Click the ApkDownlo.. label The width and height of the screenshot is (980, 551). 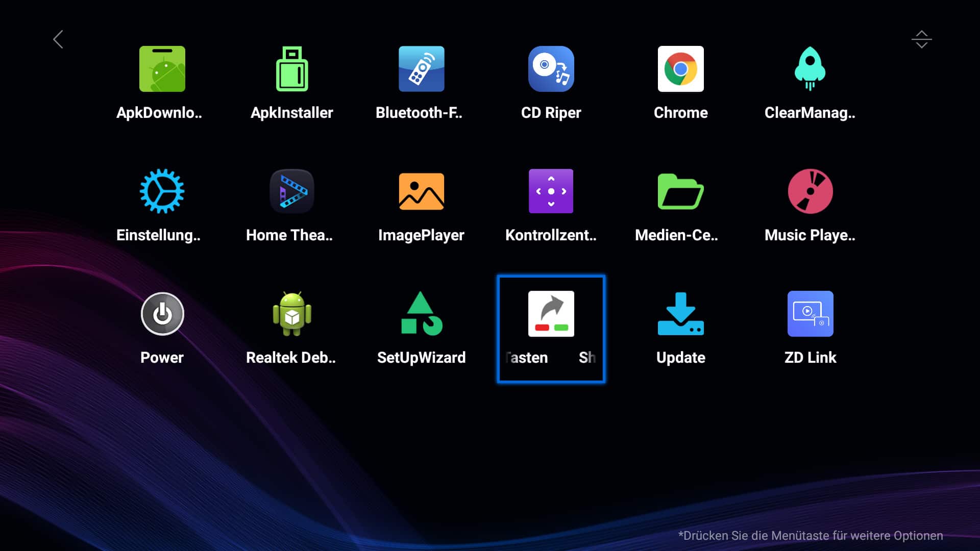coord(159,113)
